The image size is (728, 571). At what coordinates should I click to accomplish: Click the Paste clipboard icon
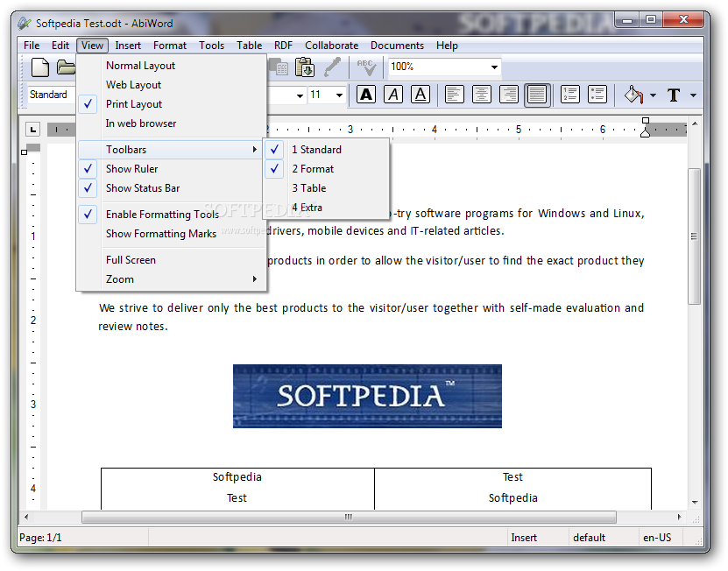[305, 67]
